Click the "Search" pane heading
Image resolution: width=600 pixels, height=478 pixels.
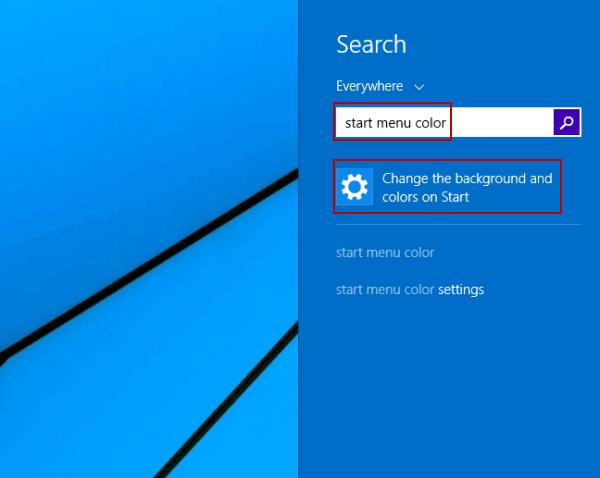[x=371, y=44]
